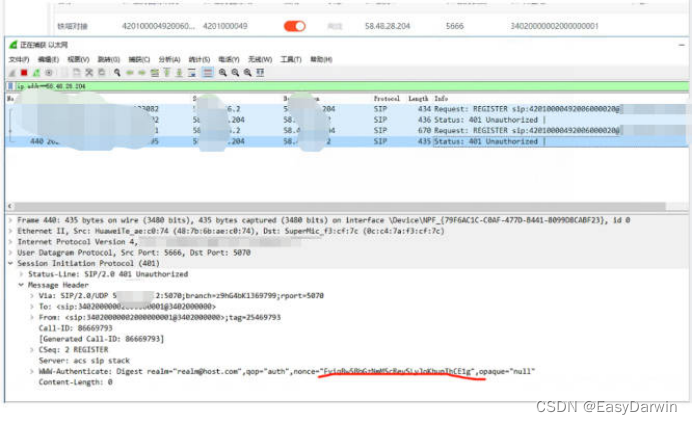
Task: Expand the CSeq: 2 REGISTER row
Action: (x=32, y=350)
